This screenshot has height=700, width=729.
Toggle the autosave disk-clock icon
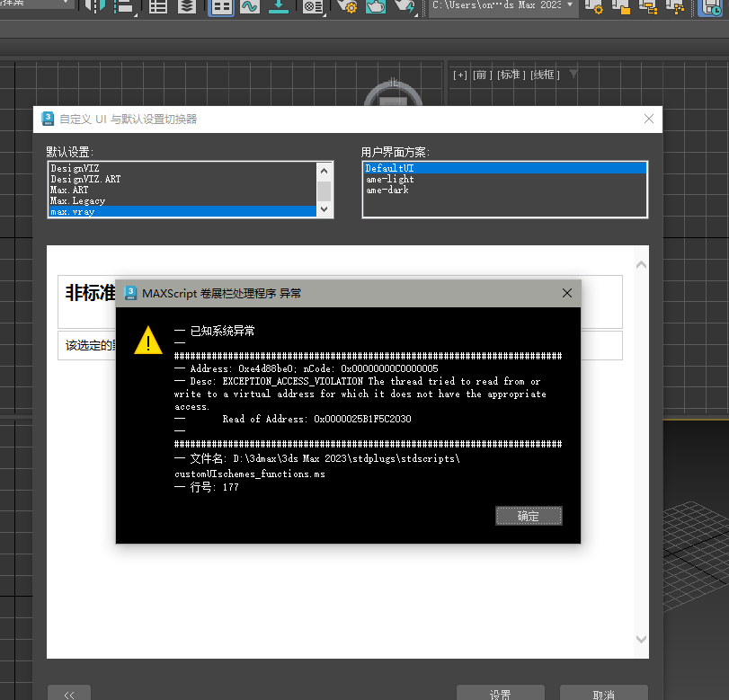[712, 7]
